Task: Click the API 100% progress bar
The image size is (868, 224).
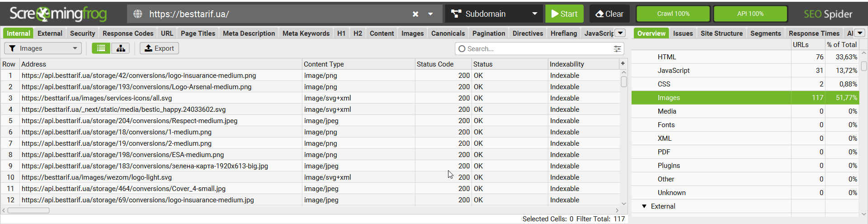Action: click(x=750, y=14)
